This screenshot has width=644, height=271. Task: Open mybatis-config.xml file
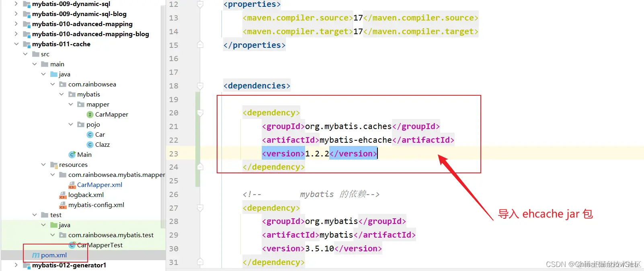coord(96,205)
